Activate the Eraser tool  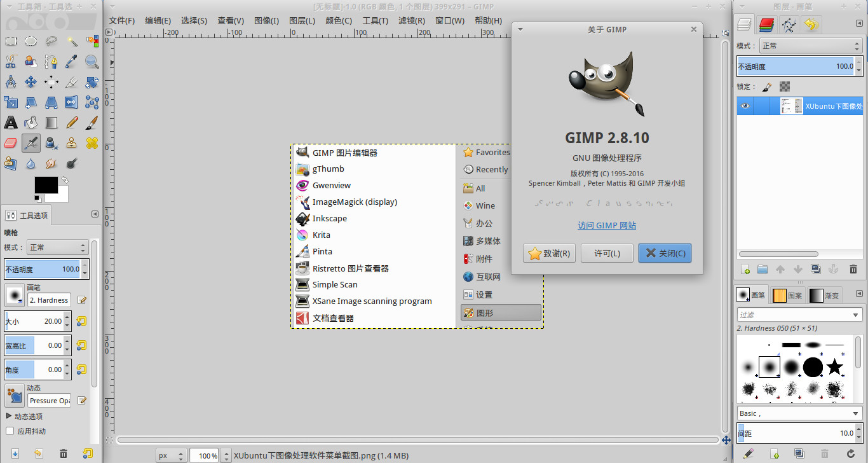click(11, 143)
